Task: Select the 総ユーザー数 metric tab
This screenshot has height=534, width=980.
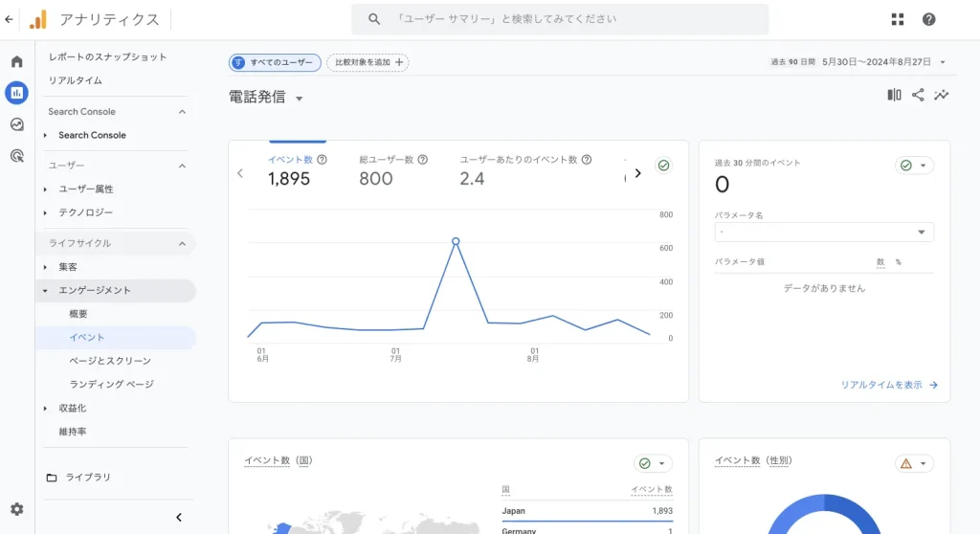Action: pyautogui.click(x=393, y=169)
